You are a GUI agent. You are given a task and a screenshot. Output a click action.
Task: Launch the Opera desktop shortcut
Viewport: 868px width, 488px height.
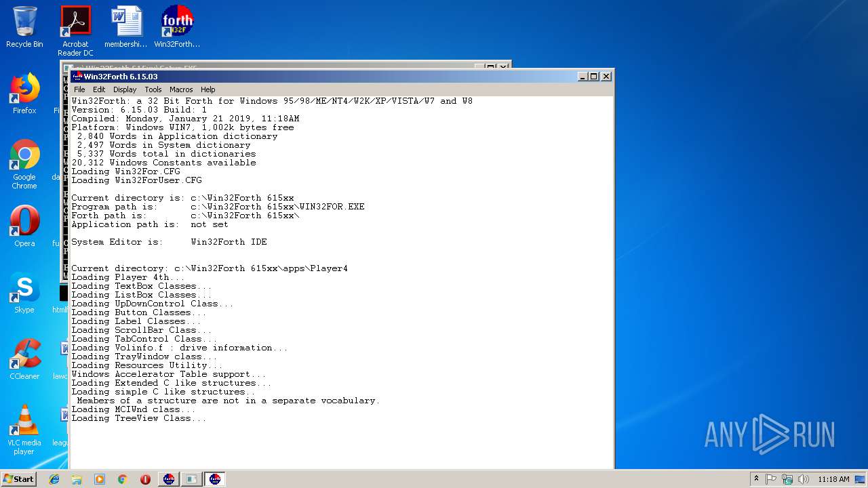tap(24, 226)
